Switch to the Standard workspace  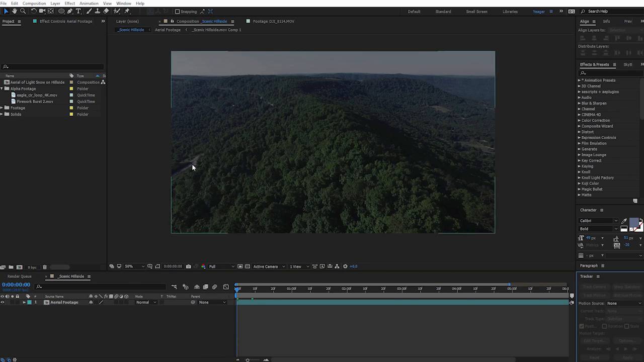pyautogui.click(x=443, y=12)
